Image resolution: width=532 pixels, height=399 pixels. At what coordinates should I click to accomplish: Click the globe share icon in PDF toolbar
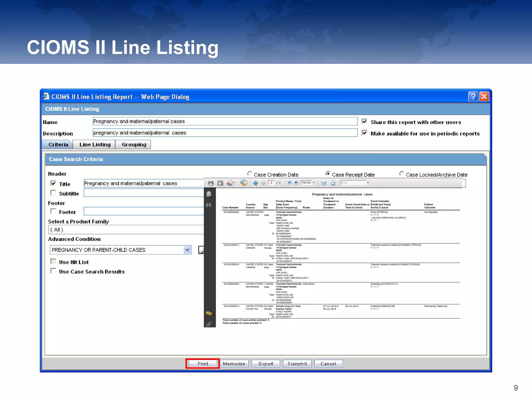(x=244, y=183)
